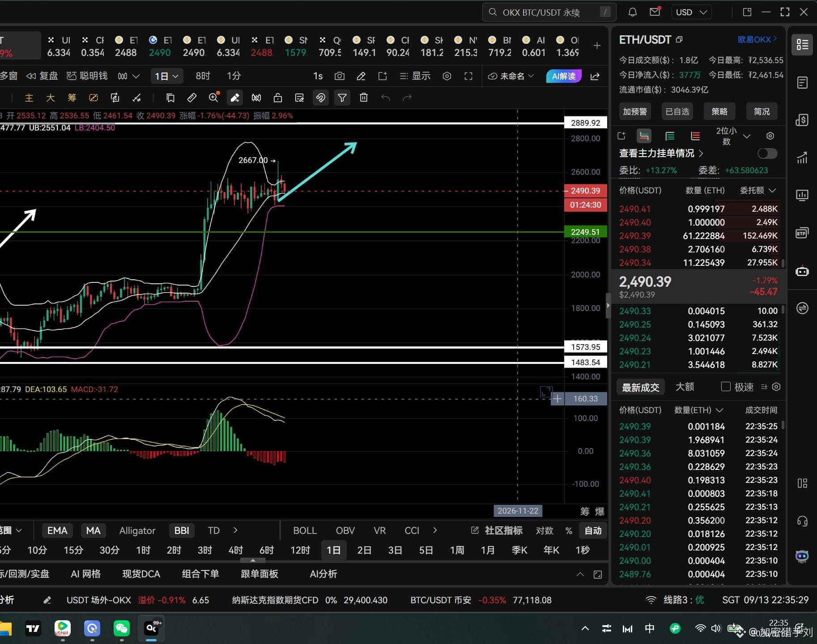Take a chart screenshot with camera icon

[x=340, y=76]
